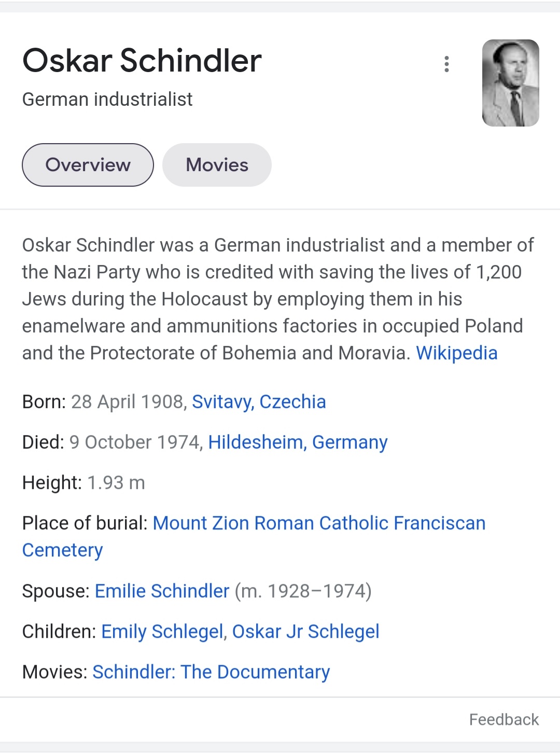The width and height of the screenshot is (560, 755).
Task: Open the Oskar Jr Schlegel link
Action: click(x=305, y=632)
